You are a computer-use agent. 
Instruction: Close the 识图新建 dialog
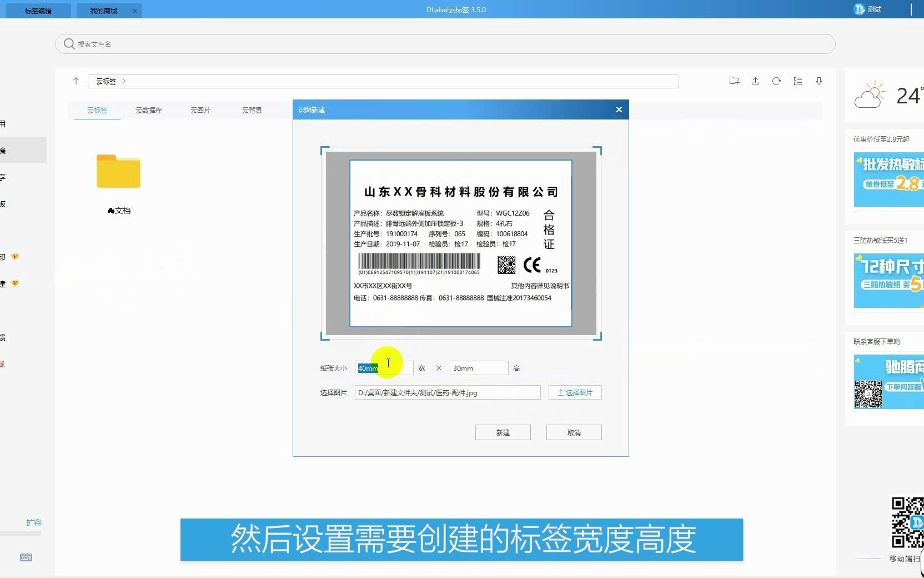[619, 109]
